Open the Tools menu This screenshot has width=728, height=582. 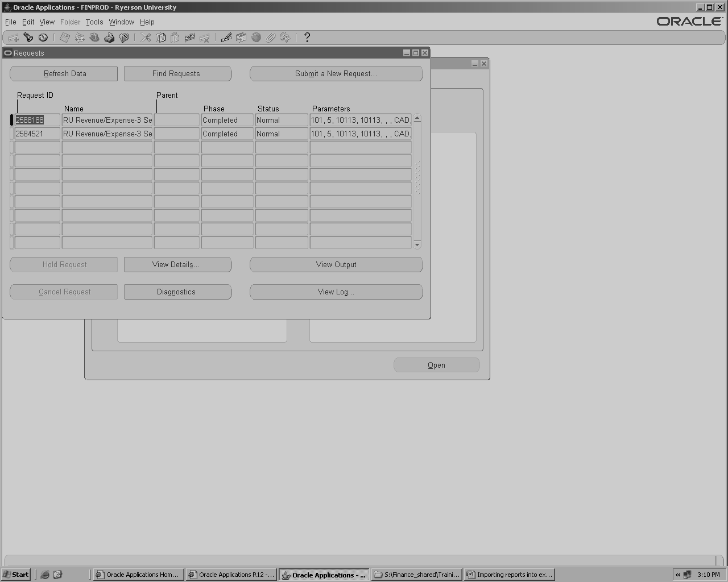point(94,22)
